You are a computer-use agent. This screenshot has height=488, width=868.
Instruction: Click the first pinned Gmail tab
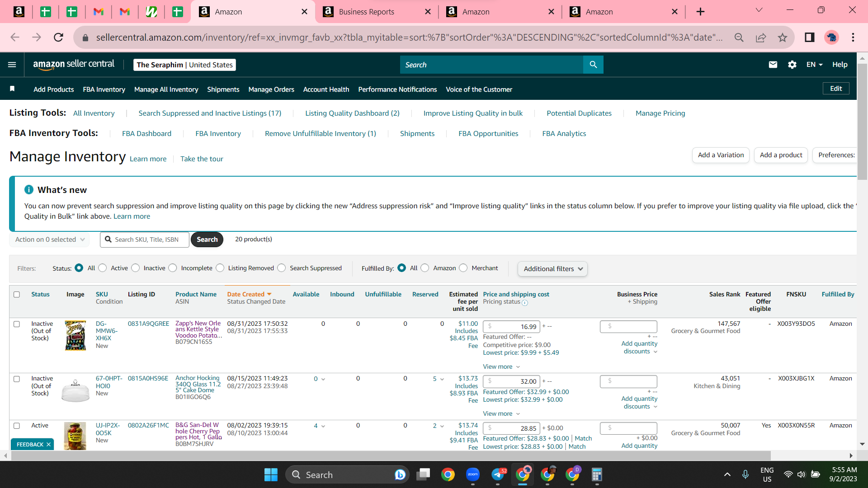click(x=99, y=12)
